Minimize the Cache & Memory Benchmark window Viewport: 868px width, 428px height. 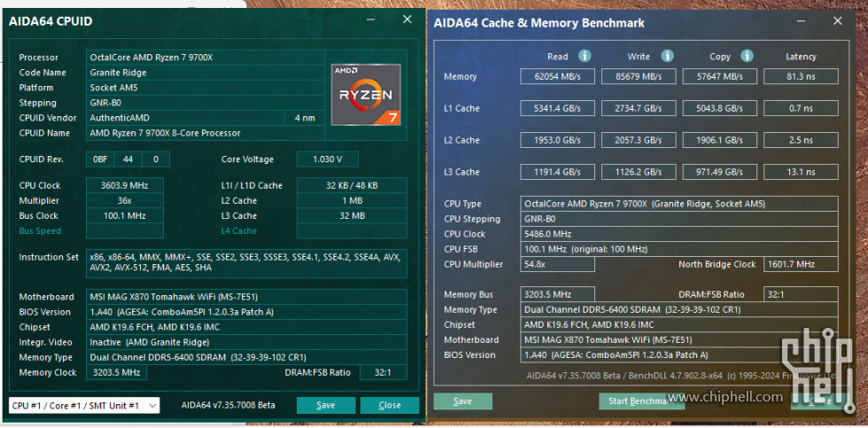click(801, 21)
